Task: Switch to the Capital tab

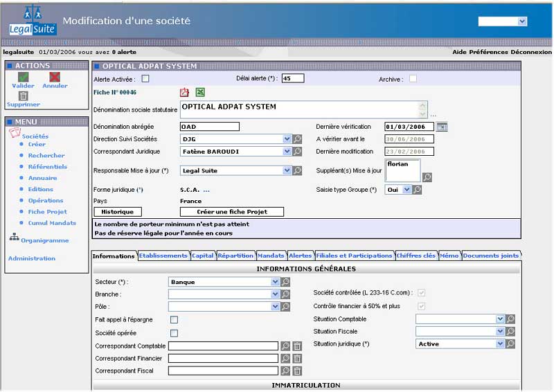Action: click(x=203, y=256)
